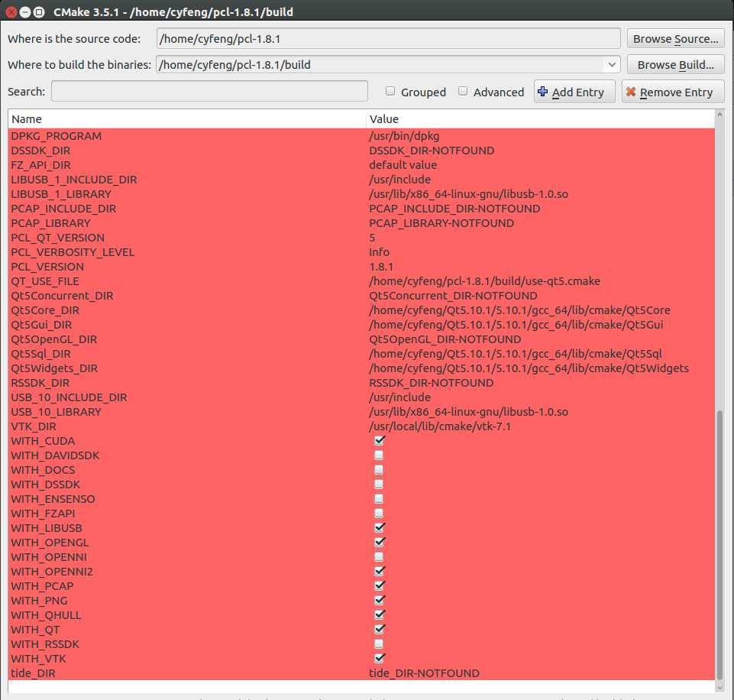This screenshot has height=700, width=734.
Task: Uncheck WITH_PCAP option
Action: click(x=379, y=585)
